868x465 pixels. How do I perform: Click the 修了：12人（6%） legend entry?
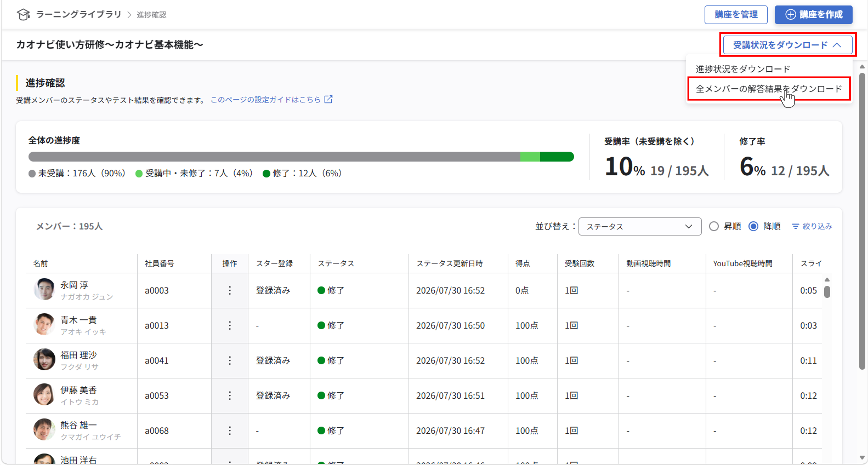[x=302, y=173]
